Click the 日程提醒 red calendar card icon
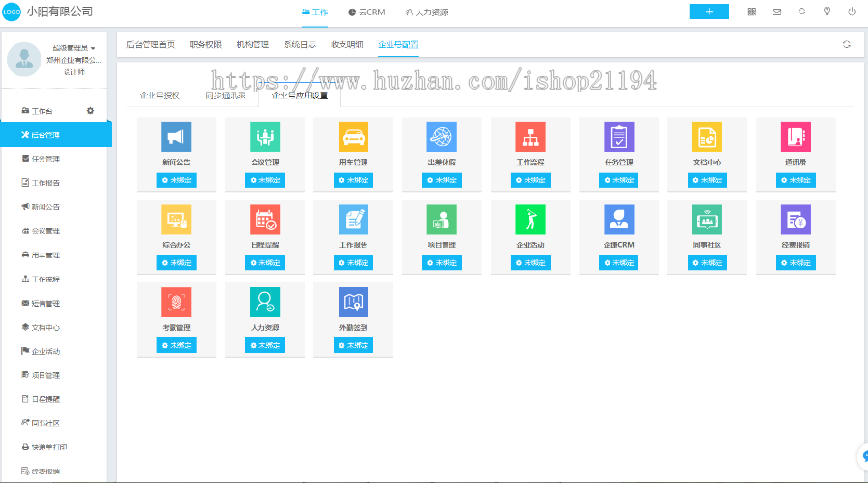The width and height of the screenshot is (868, 483). point(264,220)
